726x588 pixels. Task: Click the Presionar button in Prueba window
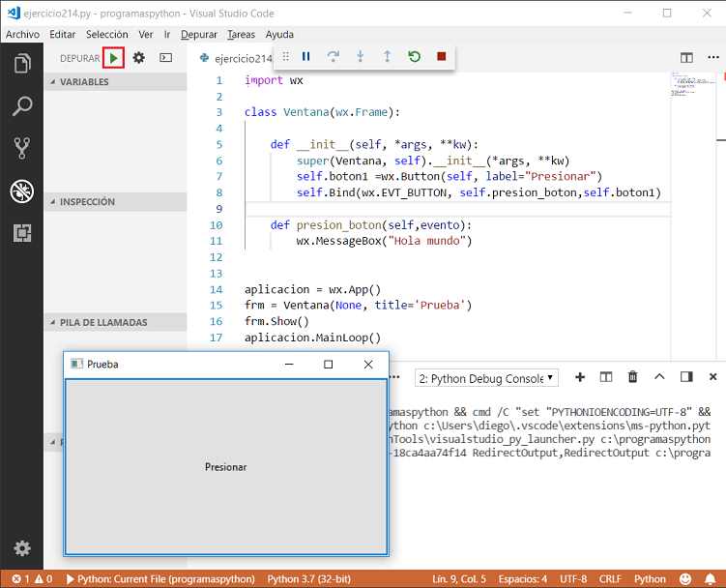pos(226,466)
